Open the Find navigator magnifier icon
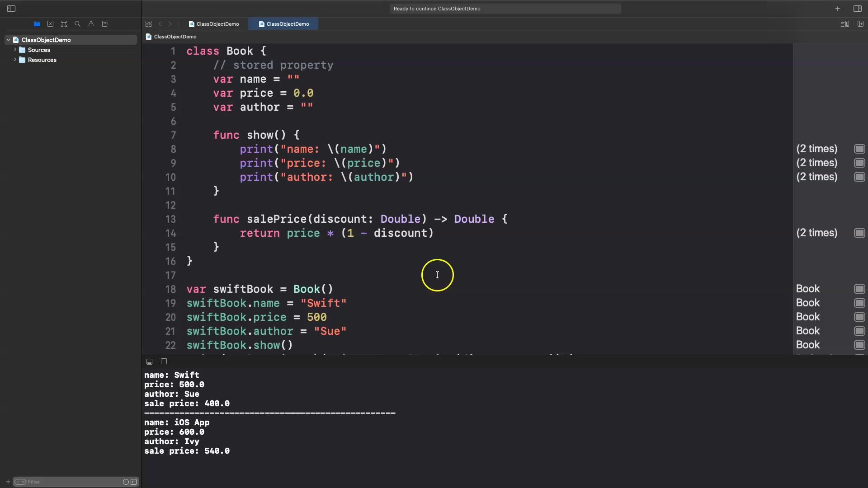The image size is (868, 488). pyautogui.click(x=77, y=24)
